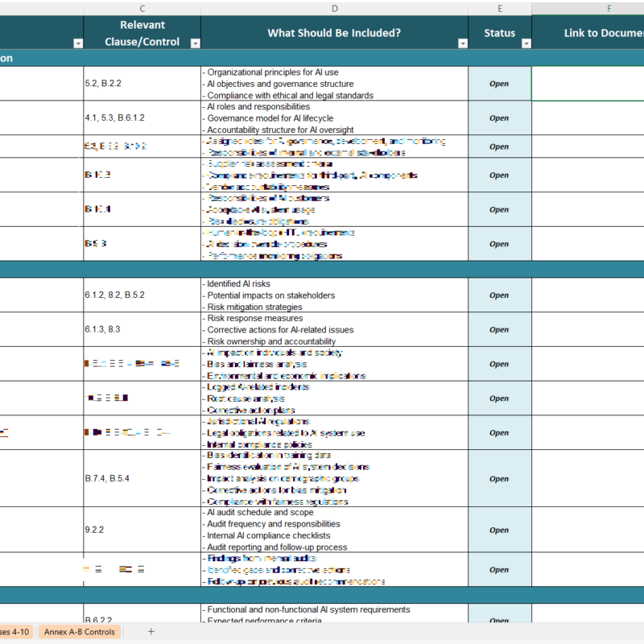Open the leftmost column's filter dropdown
This screenshot has width=644, height=644.
pyautogui.click(x=77, y=43)
